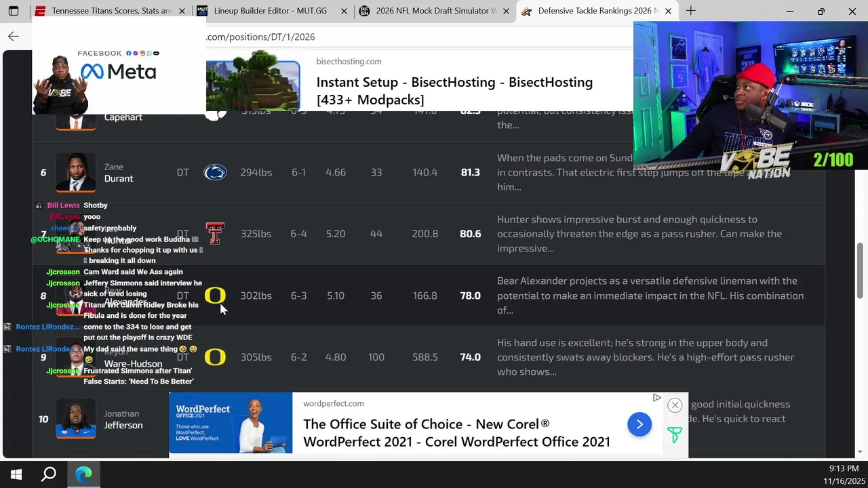Click the 325lbs weight value
This screenshot has height=488, width=868.
tap(256, 234)
